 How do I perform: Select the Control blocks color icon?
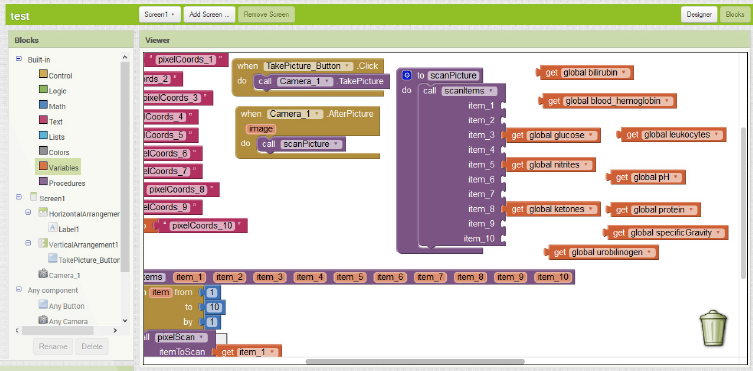point(43,75)
